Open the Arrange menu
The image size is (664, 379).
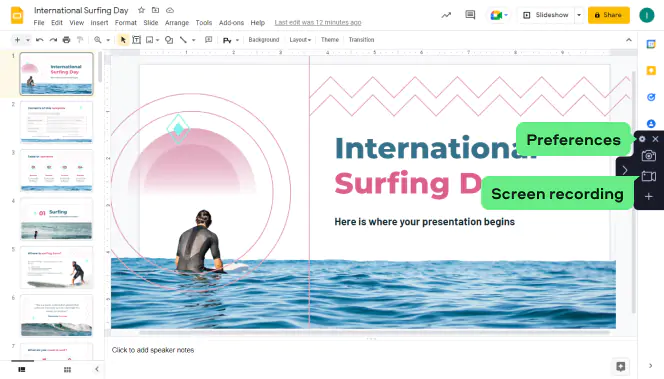[177, 23]
